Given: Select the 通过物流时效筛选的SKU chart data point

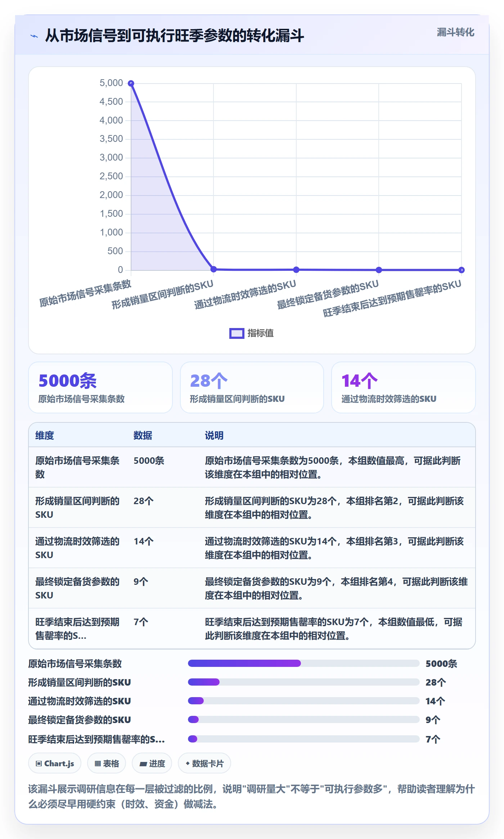Looking at the screenshot, I should tap(296, 269).
